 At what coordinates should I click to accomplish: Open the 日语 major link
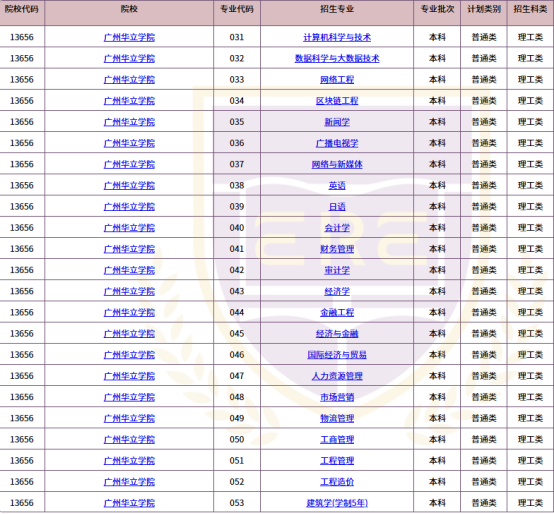click(337, 207)
